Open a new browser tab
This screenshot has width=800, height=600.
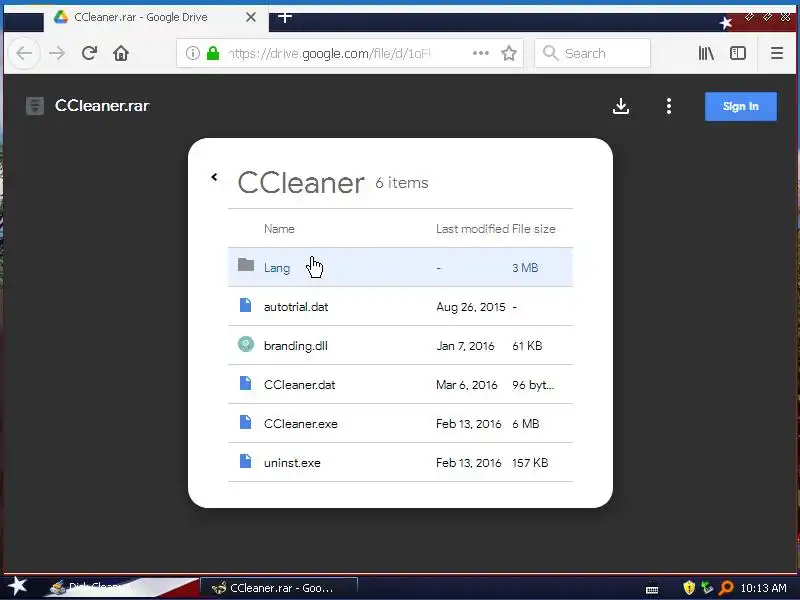pyautogui.click(x=285, y=17)
